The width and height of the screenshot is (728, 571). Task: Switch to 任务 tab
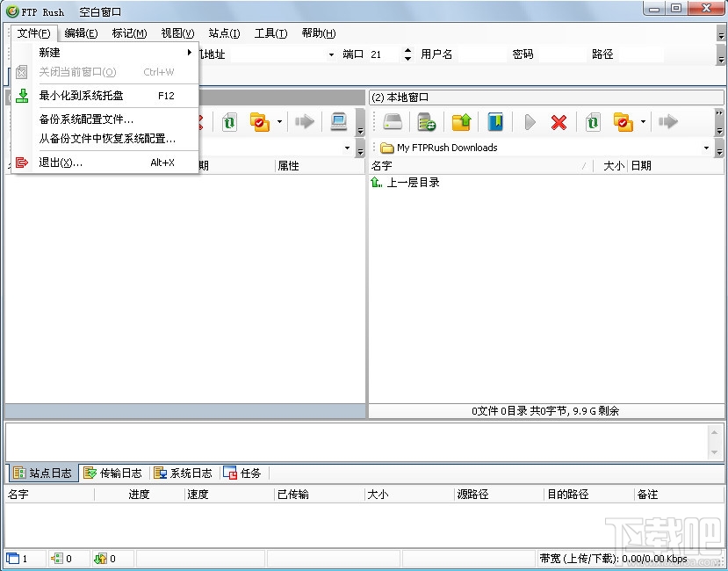pos(241,473)
